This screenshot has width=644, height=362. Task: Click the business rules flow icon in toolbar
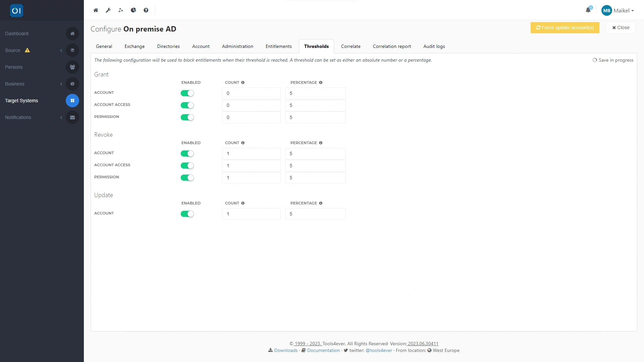121,10
